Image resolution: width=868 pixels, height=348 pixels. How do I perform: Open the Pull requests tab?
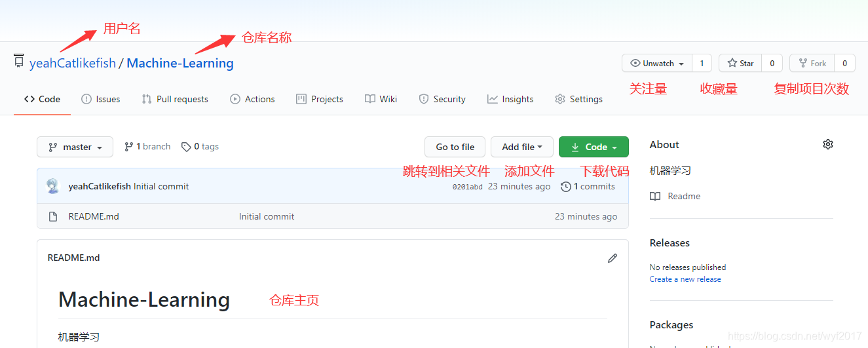coord(175,99)
